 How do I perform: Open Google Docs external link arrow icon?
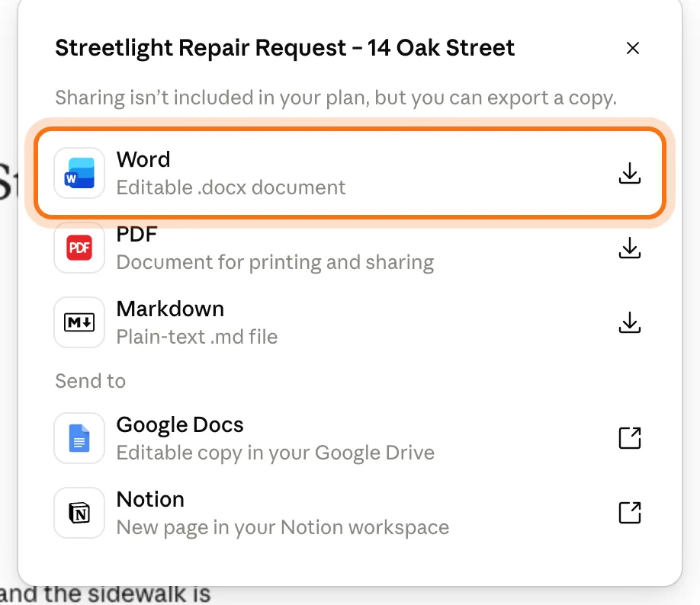point(630,437)
